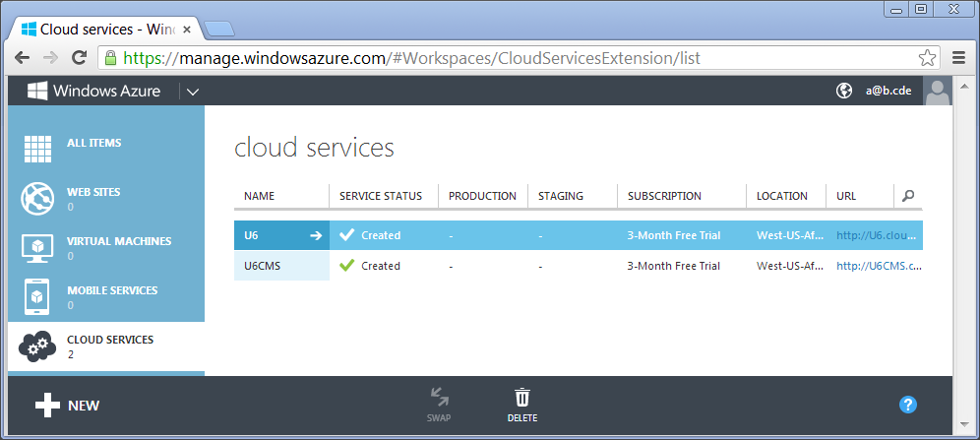Search the list with magnifier icon
The image size is (980, 440).
coord(908,196)
